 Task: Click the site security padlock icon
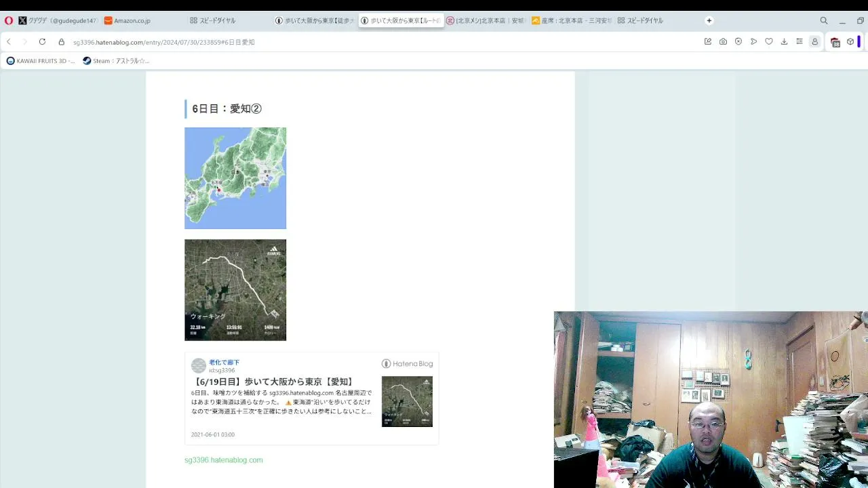61,42
